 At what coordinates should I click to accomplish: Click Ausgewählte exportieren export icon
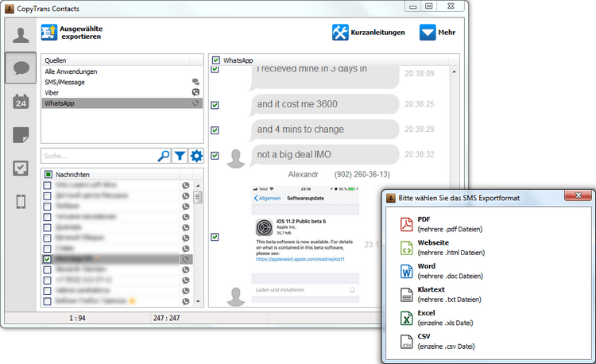(49, 33)
